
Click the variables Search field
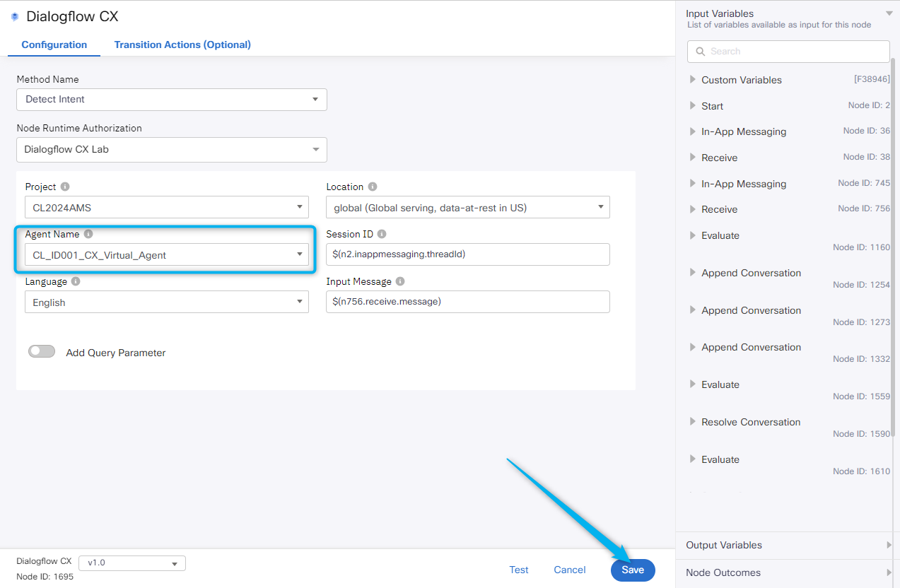coord(788,52)
